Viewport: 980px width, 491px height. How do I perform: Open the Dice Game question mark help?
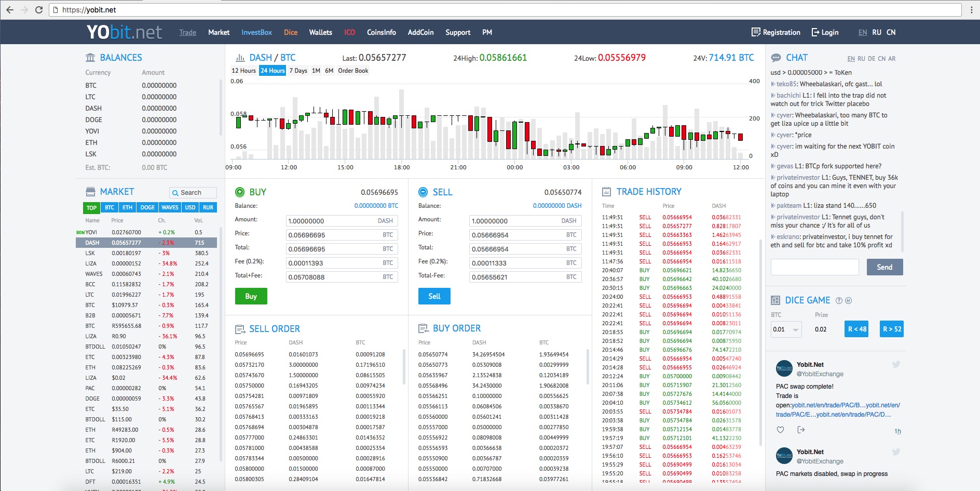(839, 300)
